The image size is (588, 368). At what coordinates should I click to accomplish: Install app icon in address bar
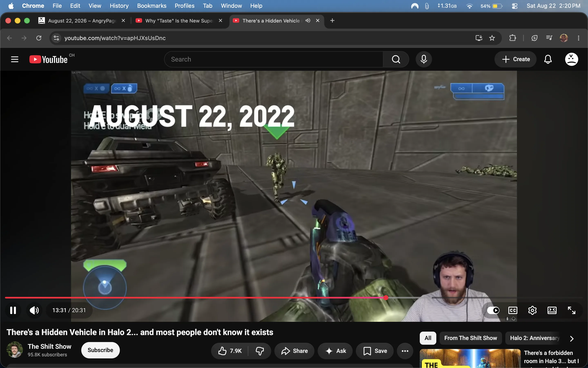pyautogui.click(x=479, y=38)
